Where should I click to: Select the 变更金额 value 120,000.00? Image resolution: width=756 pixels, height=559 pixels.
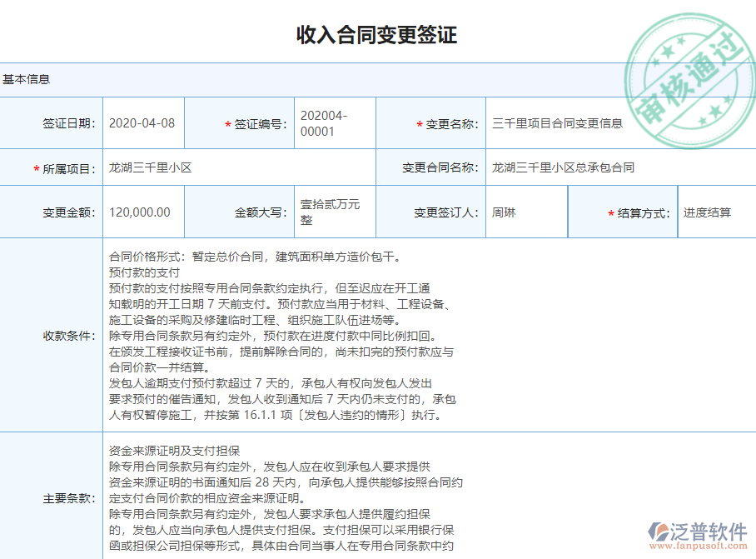(x=140, y=212)
